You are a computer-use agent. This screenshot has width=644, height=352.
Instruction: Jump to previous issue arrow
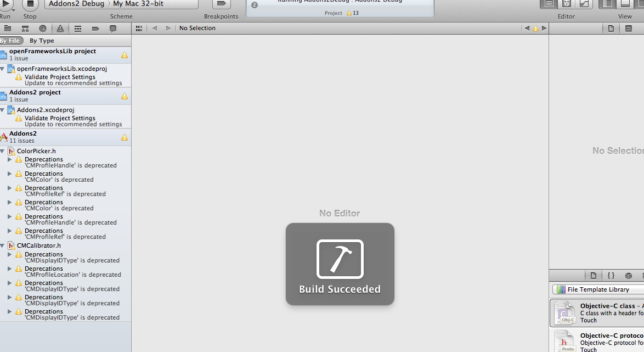(x=527, y=29)
